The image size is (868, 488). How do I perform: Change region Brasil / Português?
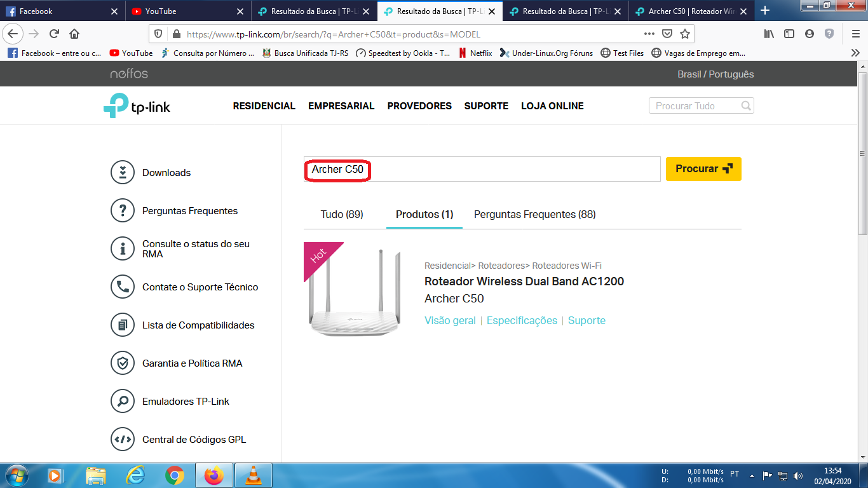pyautogui.click(x=715, y=74)
